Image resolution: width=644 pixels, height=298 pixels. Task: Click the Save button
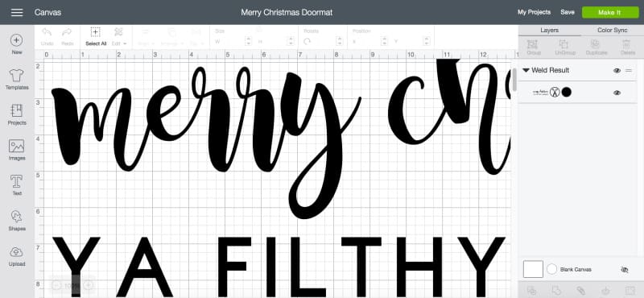[568, 12]
